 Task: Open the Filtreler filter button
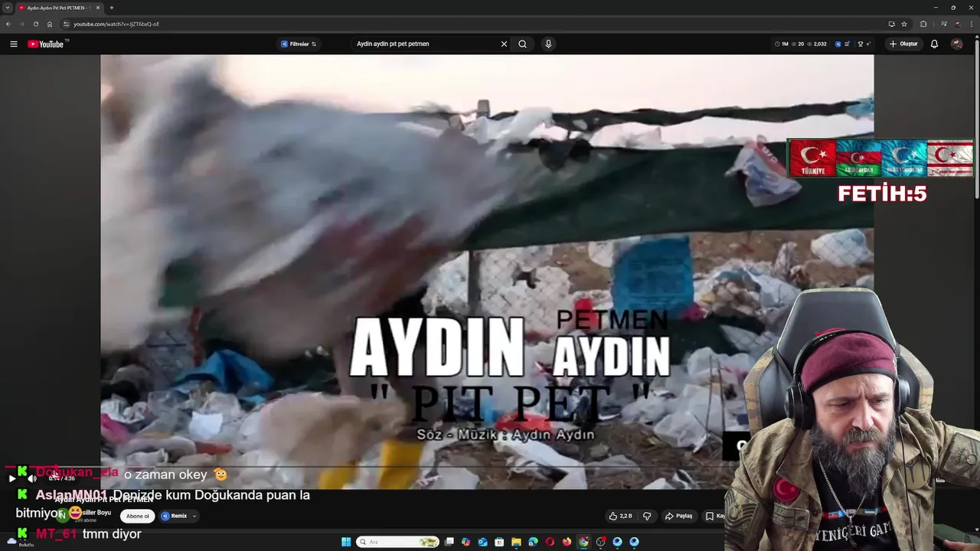pyautogui.click(x=299, y=44)
